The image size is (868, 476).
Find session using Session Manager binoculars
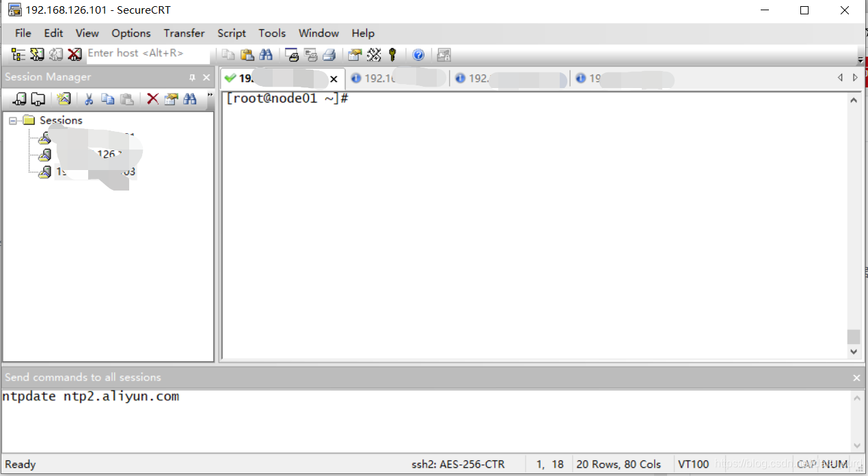coord(190,99)
